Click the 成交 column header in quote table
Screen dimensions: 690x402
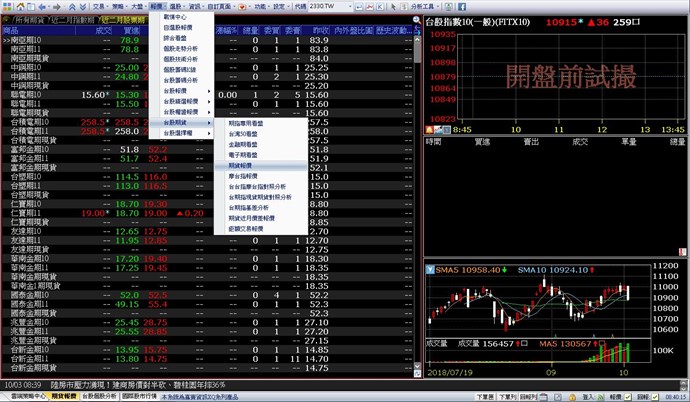[x=103, y=31]
